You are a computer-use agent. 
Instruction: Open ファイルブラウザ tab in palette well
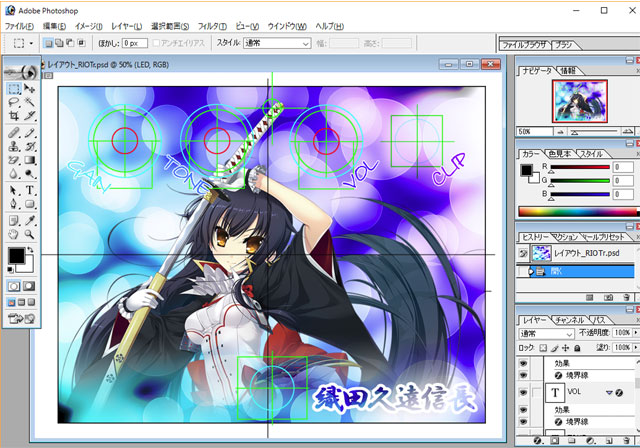click(524, 45)
